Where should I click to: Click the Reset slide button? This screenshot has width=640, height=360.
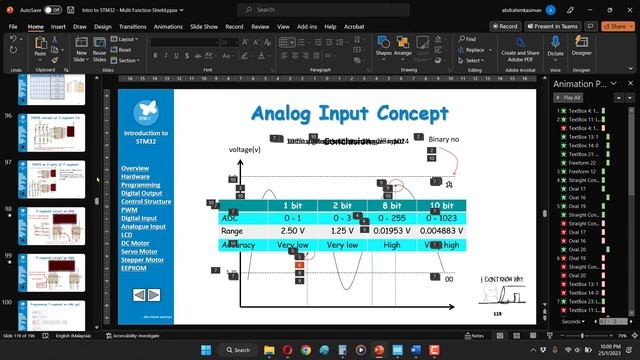(121, 50)
